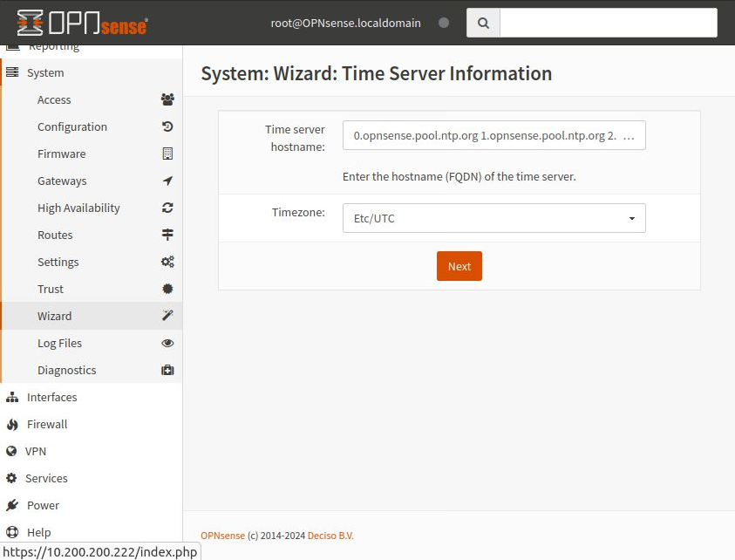Collapse the System menu section
This screenshot has height=560, width=735.
45,73
